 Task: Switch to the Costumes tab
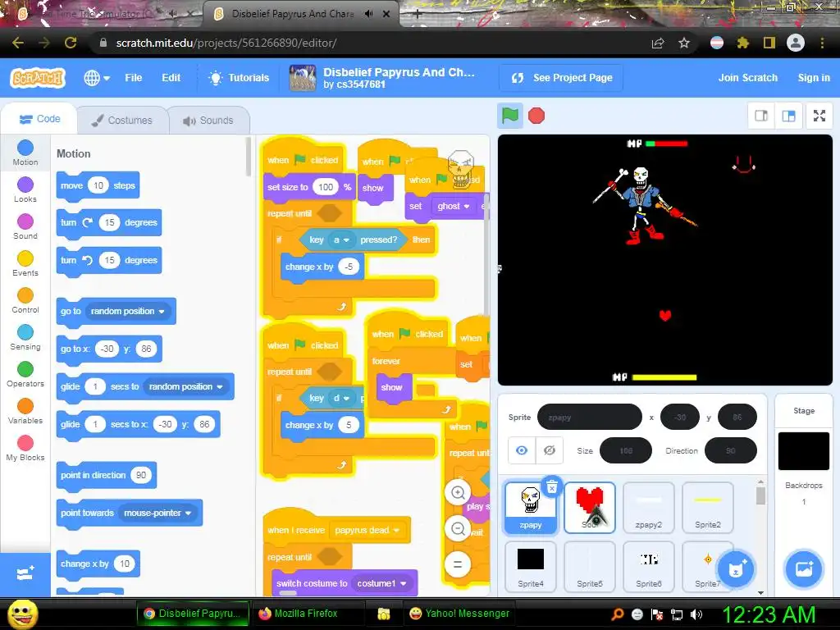coord(122,120)
